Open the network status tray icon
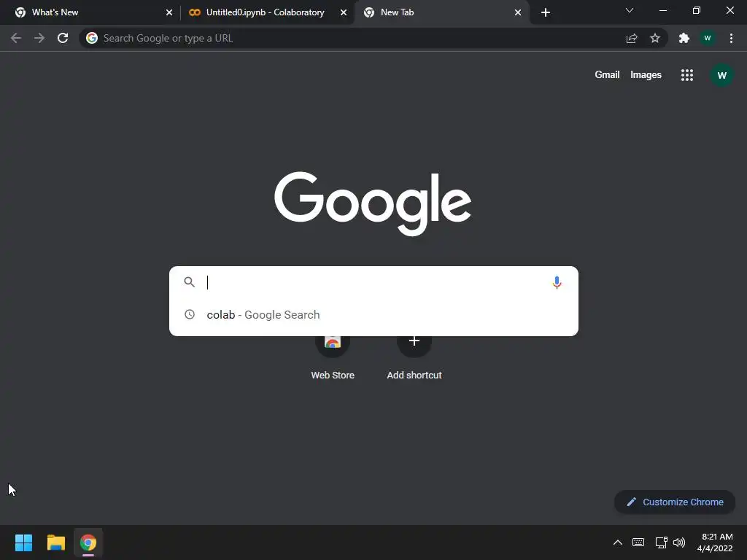Image resolution: width=747 pixels, height=560 pixels. click(x=661, y=542)
